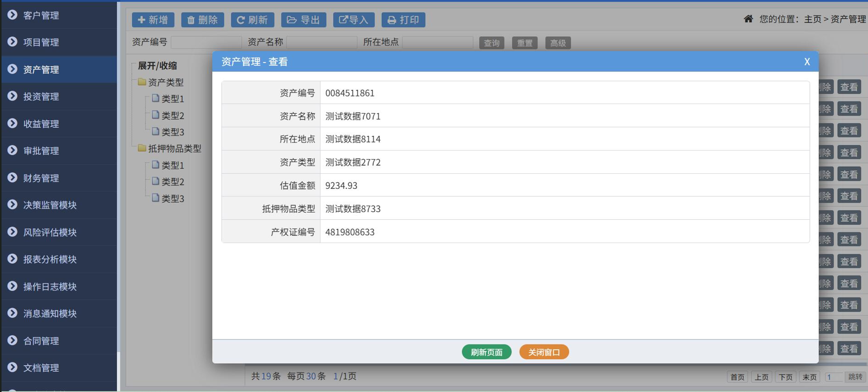Click the 重置 button
Viewport: 868px width, 392px height.
coord(525,43)
